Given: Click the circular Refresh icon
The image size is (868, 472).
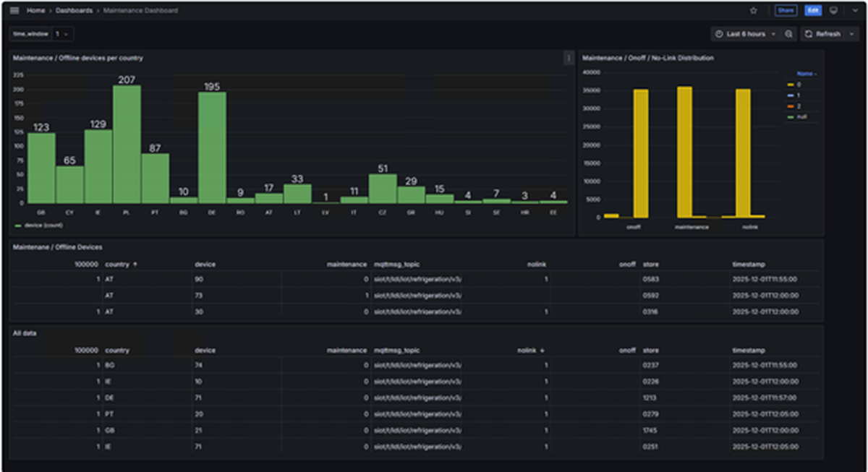Looking at the screenshot, I should (808, 34).
